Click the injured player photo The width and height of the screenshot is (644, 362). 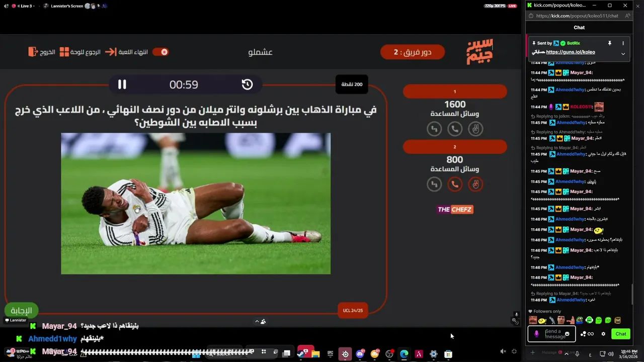coord(196,204)
